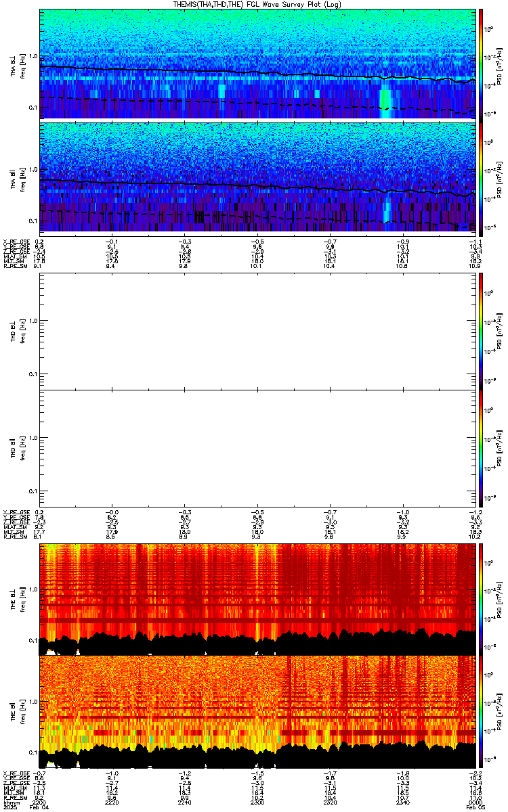Click the '0.1' frequency tick of THE B∥
Screen dimensions: 508x812
[32, 752]
